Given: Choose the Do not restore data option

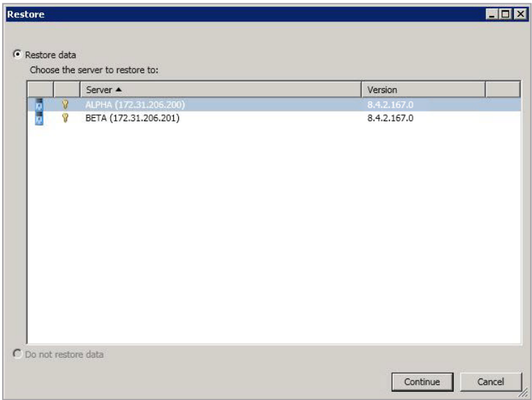Looking at the screenshot, I should click(18, 354).
